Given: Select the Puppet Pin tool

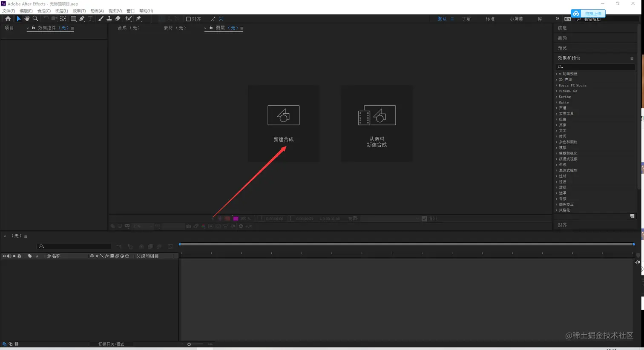Looking at the screenshot, I should pyautogui.click(x=138, y=19).
